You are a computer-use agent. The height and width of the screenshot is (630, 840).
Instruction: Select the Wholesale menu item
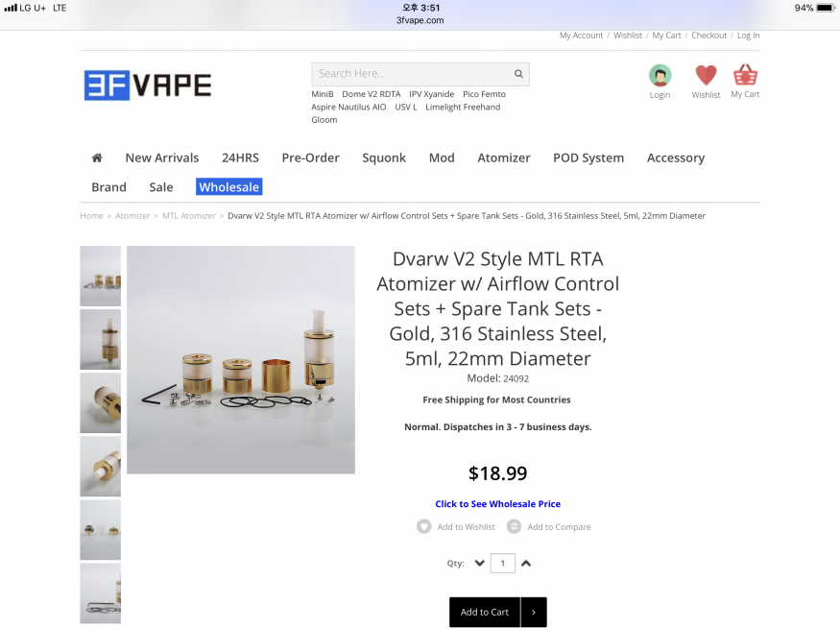pyautogui.click(x=229, y=187)
